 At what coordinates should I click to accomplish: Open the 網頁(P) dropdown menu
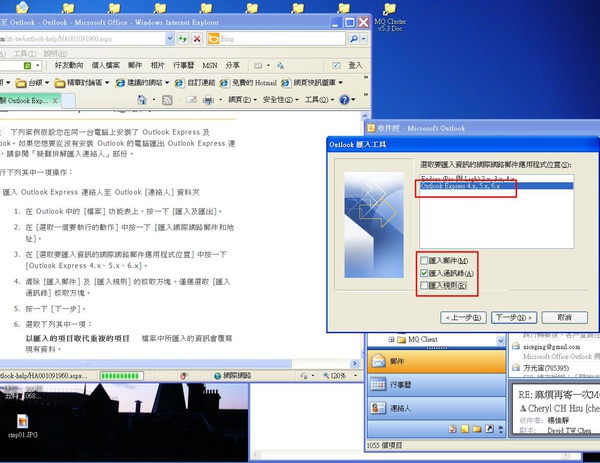[x=241, y=100]
